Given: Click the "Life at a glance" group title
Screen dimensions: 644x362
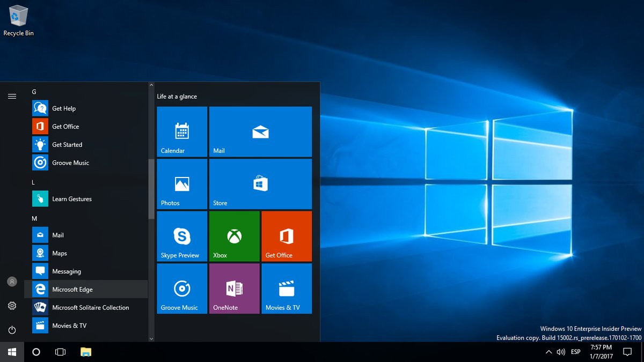Looking at the screenshot, I should click(177, 97).
